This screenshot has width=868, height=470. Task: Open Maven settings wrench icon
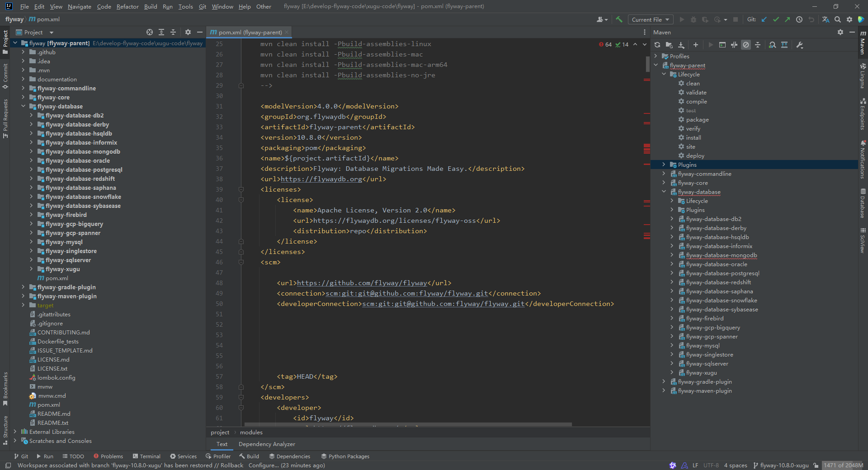pos(799,45)
